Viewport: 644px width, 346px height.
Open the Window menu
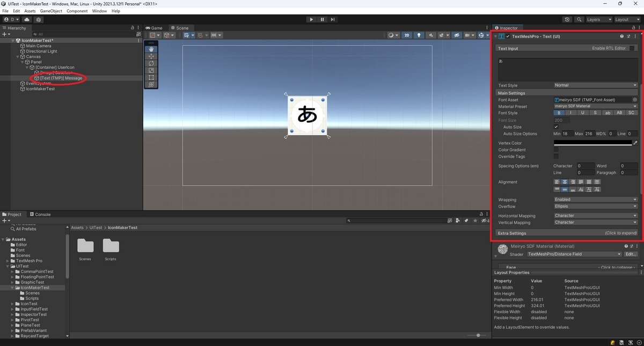click(x=99, y=11)
